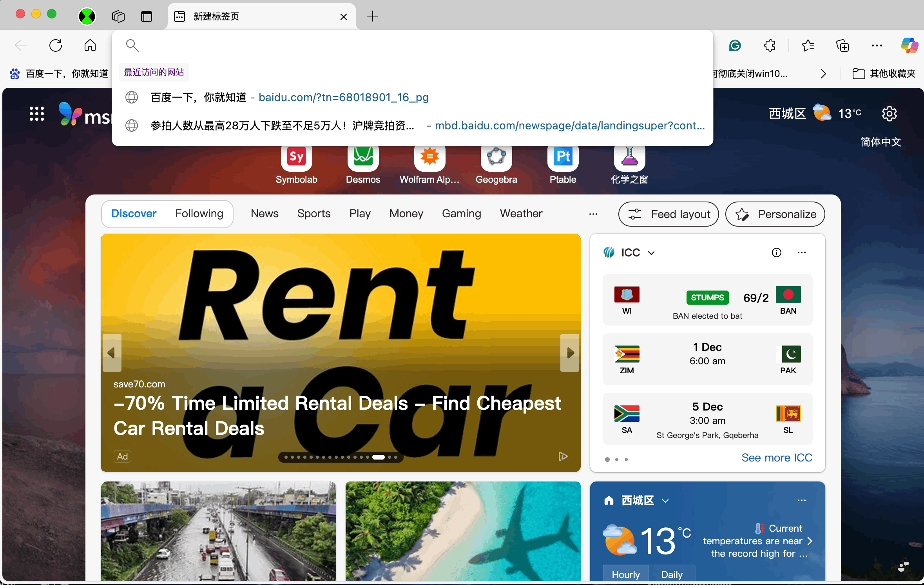Image resolution: width=924 pixels, height=585 pixels.
Task: Open the See more ICC link
Action: tap(777, 458)
